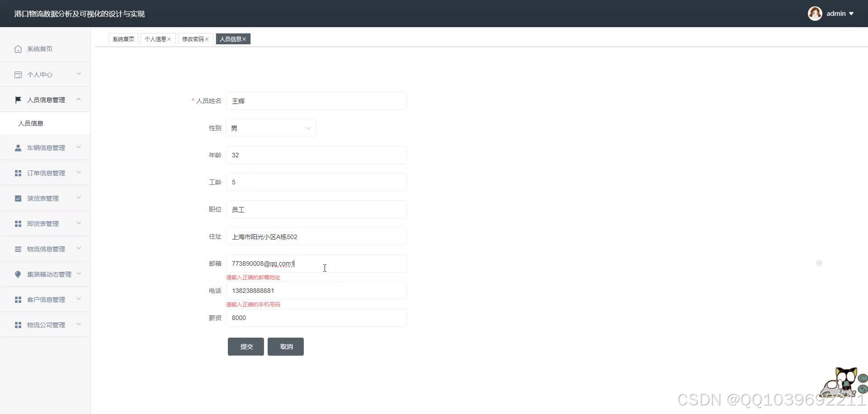
Task: Click the error text 请输入正确的手机号码
Action: (x=253, y=305)
